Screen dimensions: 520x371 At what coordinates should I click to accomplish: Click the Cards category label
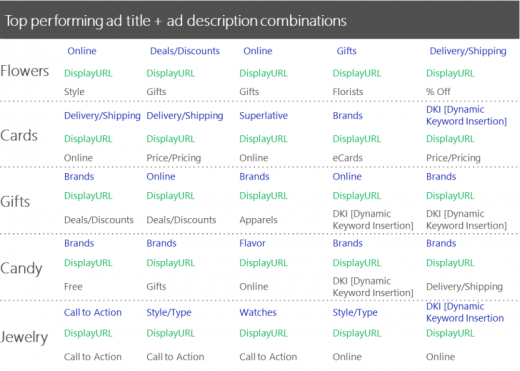[19, 136]
